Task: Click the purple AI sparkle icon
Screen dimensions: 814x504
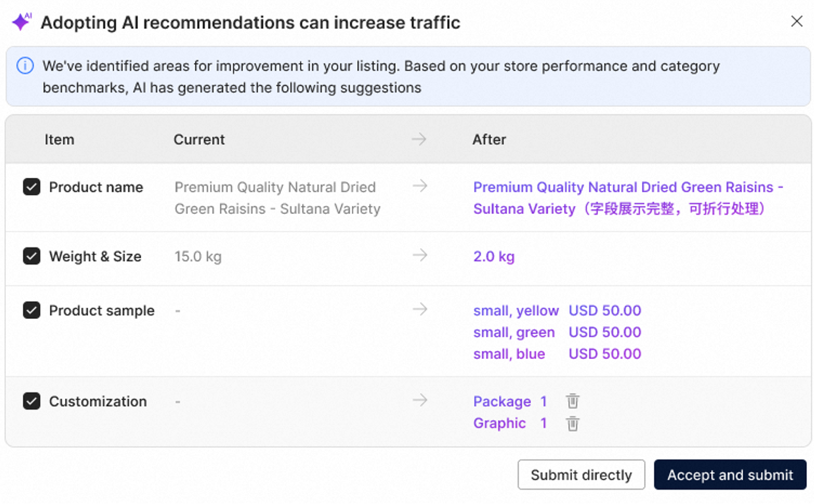Action: (x=21, y=22)
